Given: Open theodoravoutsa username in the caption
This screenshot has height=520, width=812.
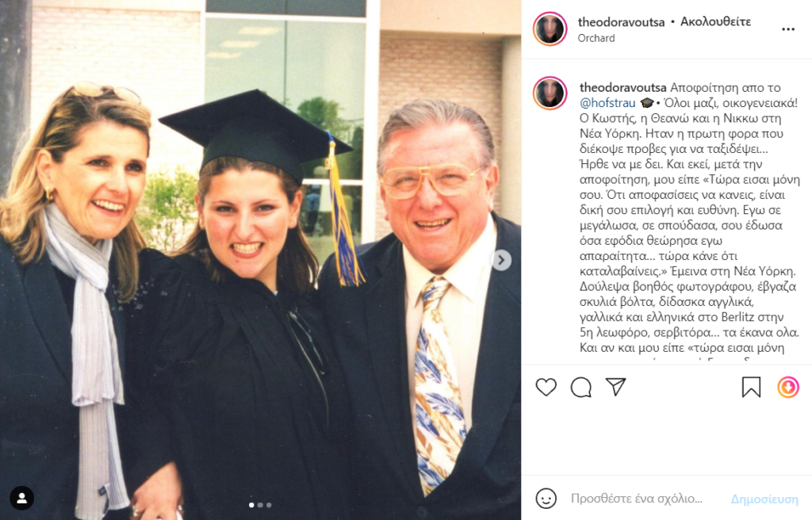Looking at the screenshot, I should 623,87.
